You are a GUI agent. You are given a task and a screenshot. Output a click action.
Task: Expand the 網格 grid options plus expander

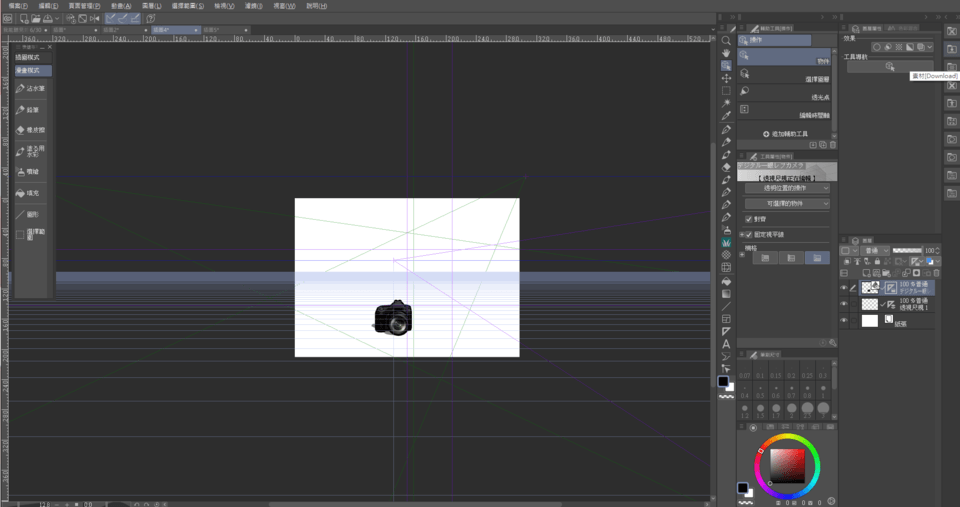click(741, 255)
